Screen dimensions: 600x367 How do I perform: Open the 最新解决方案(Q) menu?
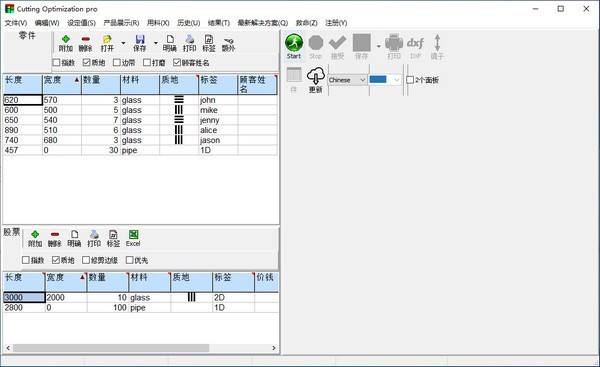pos(262,23)
